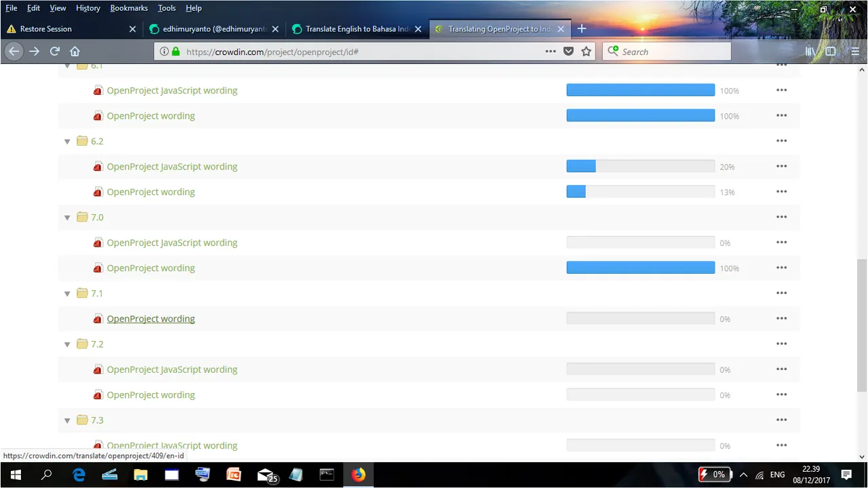Collapse the 7.2 folder

tap(67, 345)
